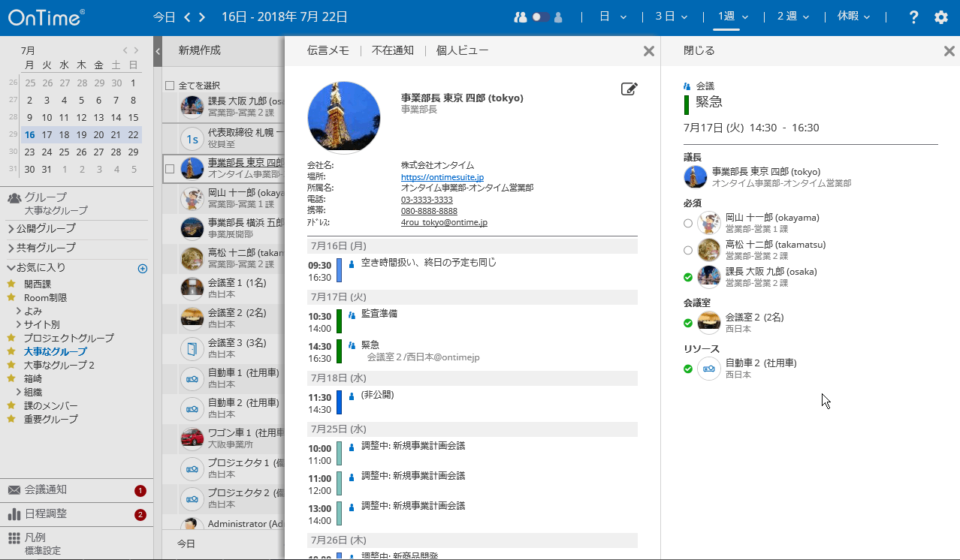960x560 pixels.
Task: Check the 全てを選択 checkbox
Action: 171,85
